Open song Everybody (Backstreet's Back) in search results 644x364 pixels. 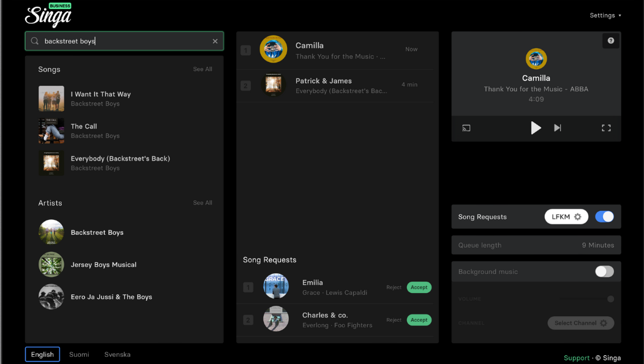(x=121, y=158)
